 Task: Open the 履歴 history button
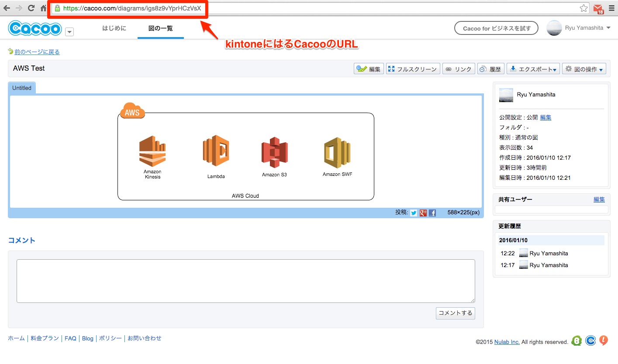pyautogui.click(x=491, y=69)
